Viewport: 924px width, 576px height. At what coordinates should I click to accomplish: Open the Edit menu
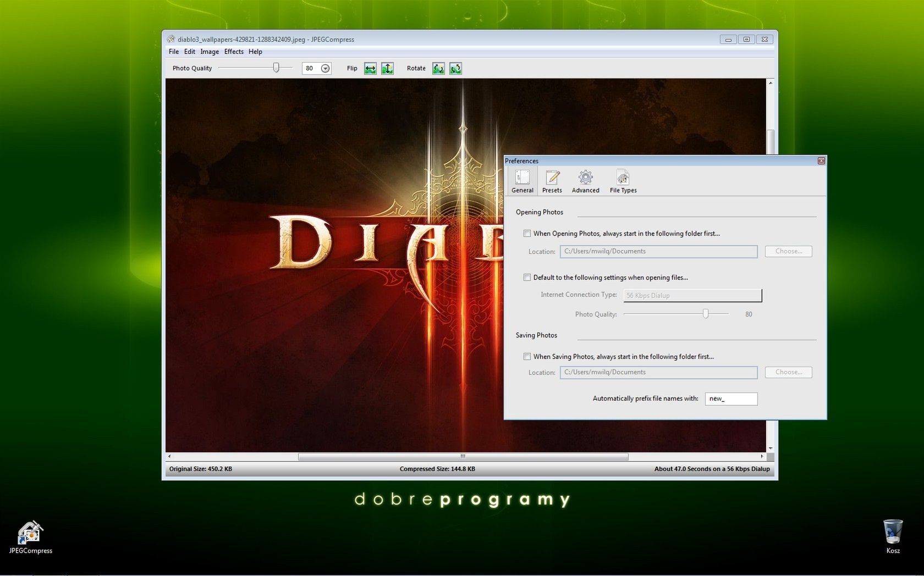click(x=190, y=52)
